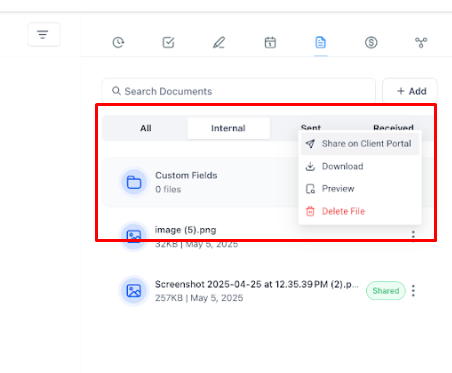The image size is (452, 373).
Task: Click the Screenshot 2025-04-25 file thumbnail icon
Action: (134, 291)
